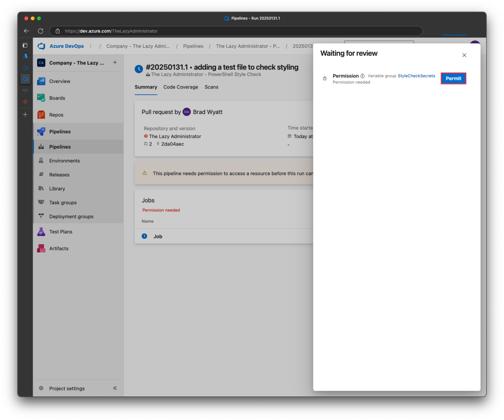This screenshot has width=504, height=420.
Task: Close the Waiting for review panel
Action: pos(464,55)
